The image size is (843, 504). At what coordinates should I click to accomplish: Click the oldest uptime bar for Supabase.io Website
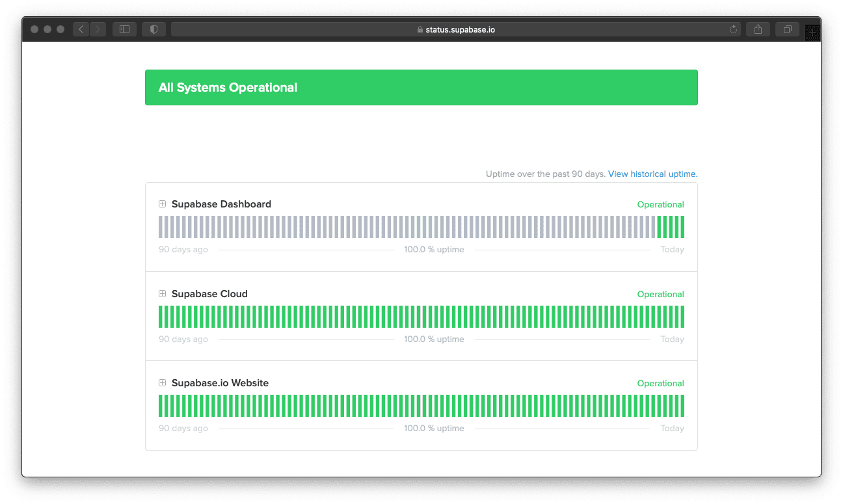(161, 406)
